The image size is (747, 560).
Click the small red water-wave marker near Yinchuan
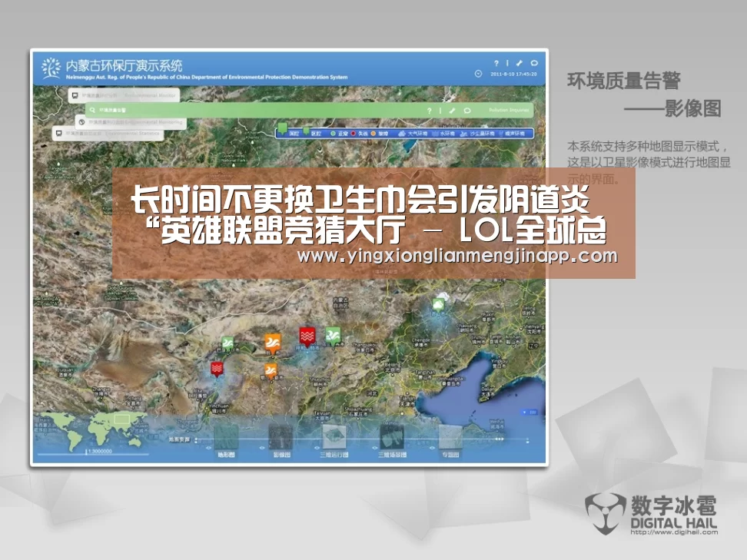coord(217,369)
